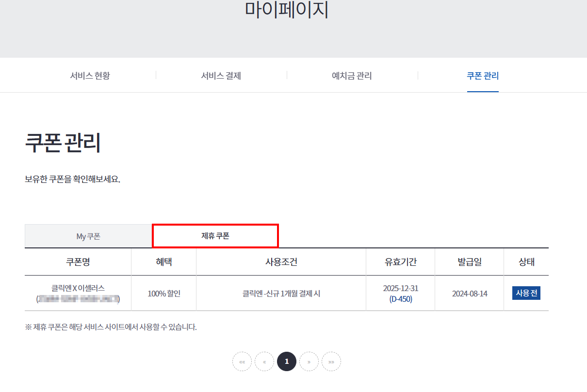Go to next page pagination icon
Viewport: 587px width, 392px height.
point(309,361)
